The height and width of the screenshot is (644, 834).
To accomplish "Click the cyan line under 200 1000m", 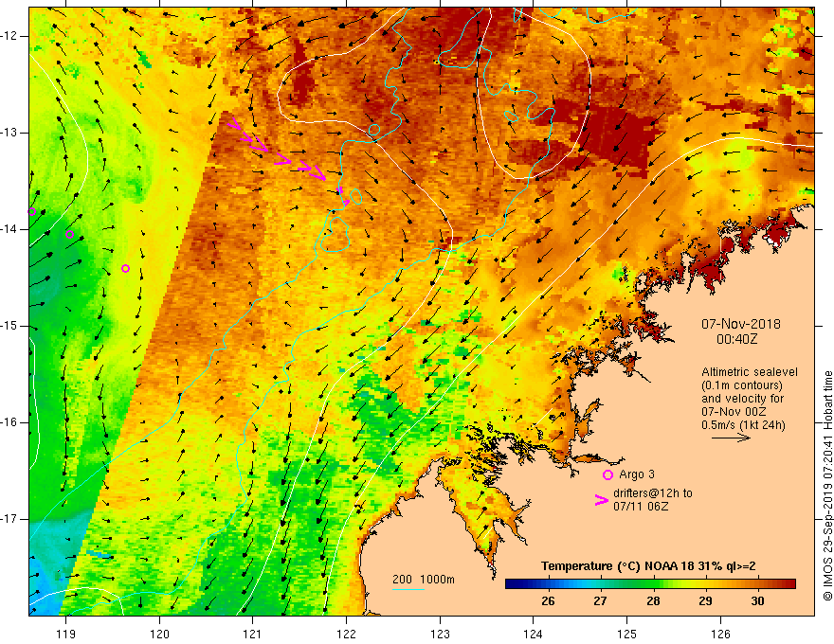I will 408,589.
